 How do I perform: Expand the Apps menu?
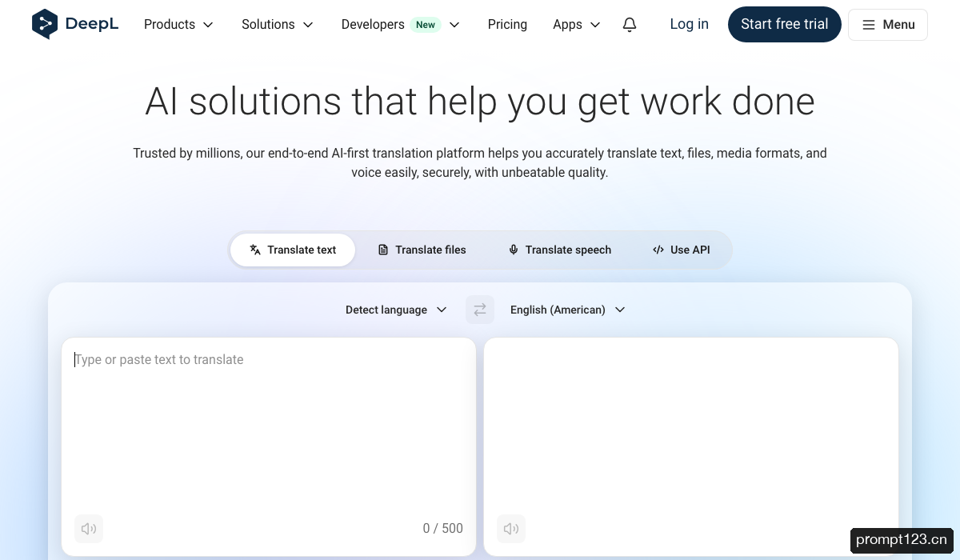point(577,25)
